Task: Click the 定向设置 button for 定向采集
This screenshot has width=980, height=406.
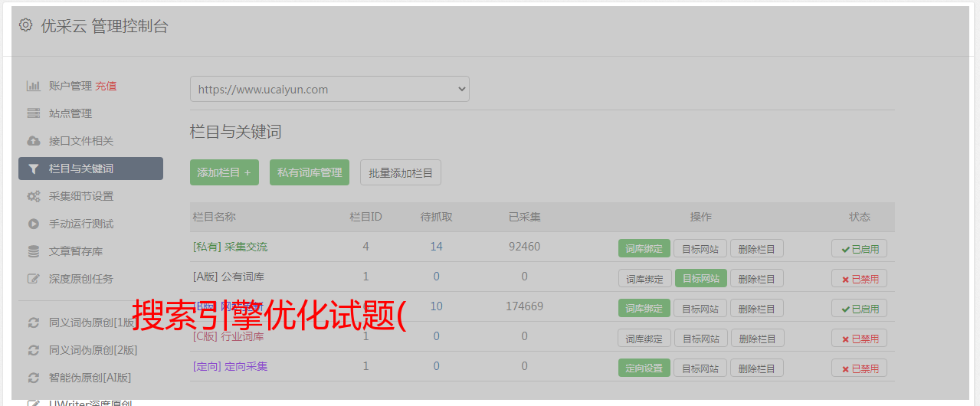Action: tap(644, 368)
